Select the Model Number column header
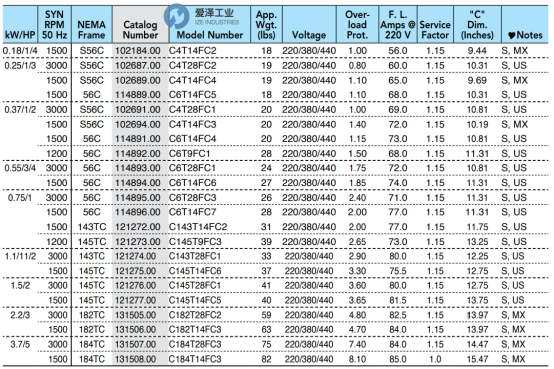 point(210,35)
